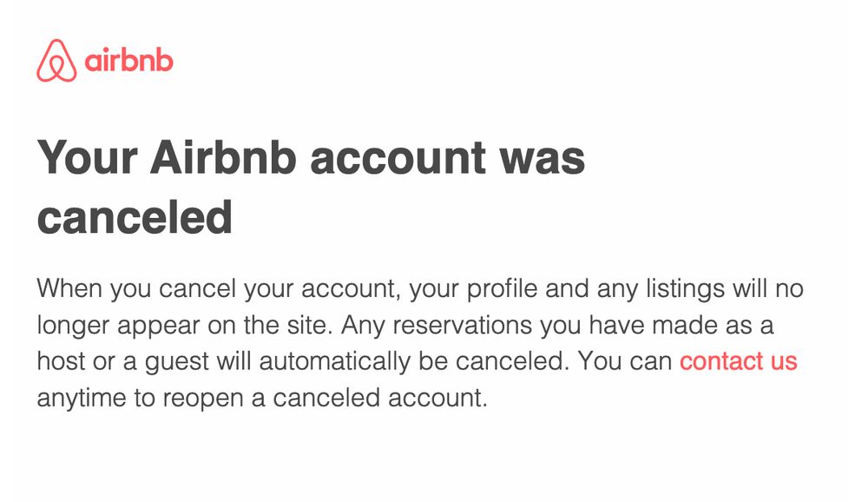
Task: Click the Airbnb Bélo logo symbol
Action: (x=56, y=61)
